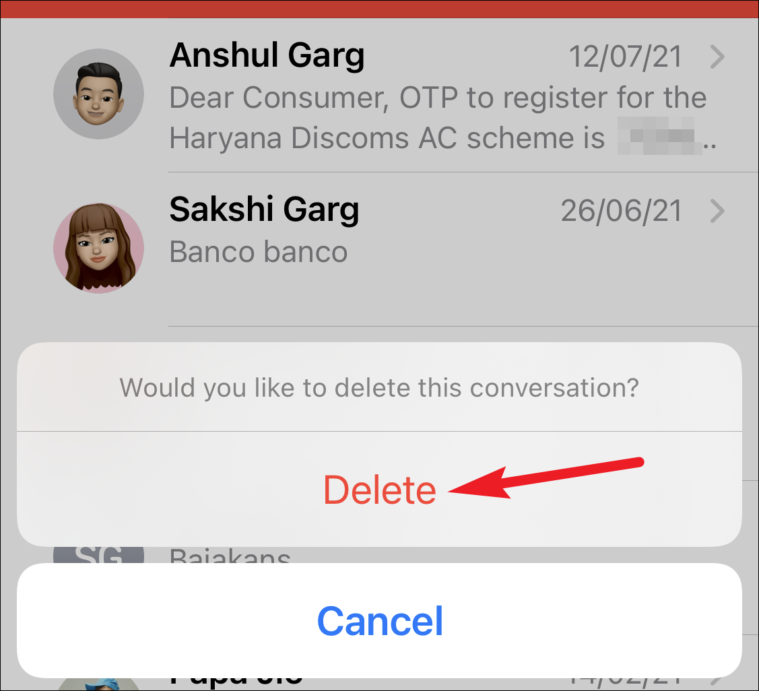Click the 'Would you like to delete' prompt text

[x=380, y=388]
